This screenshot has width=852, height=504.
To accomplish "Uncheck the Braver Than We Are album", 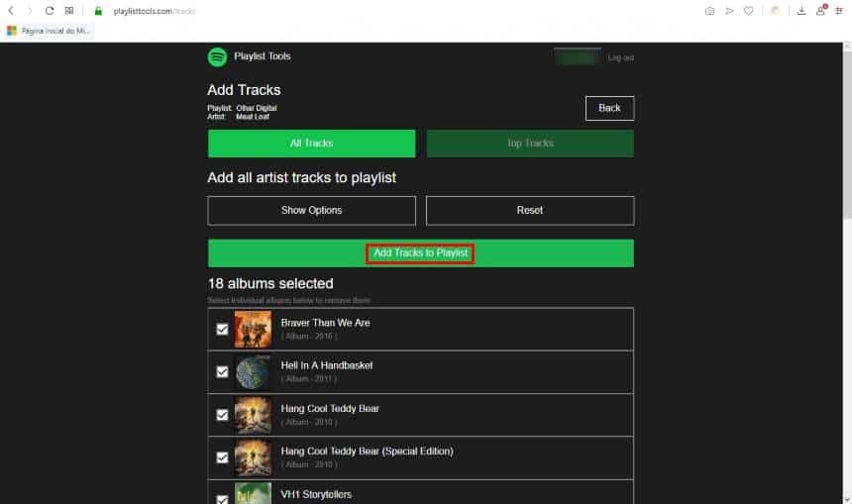I will [x=222, y=329].
